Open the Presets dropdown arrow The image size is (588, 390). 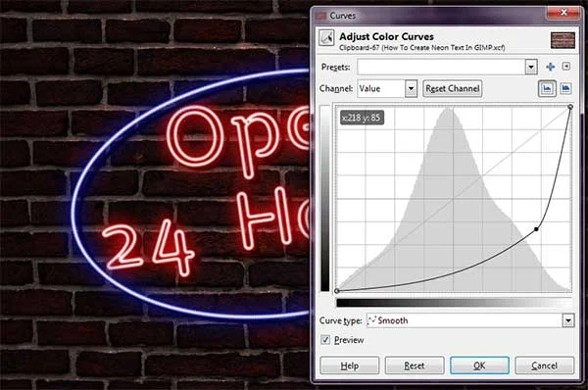(531, 68)
